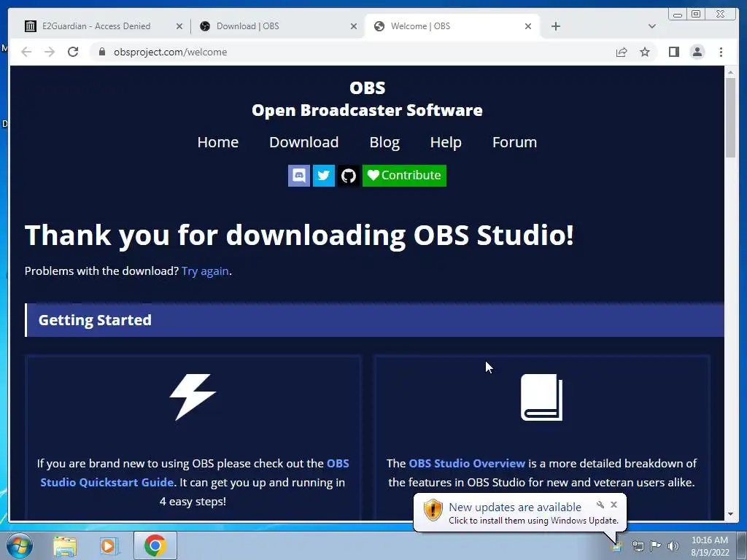Screen dimensions: 747x560
Task: Go to Home in the OBS navigation
Action: (x=217, y=142)
